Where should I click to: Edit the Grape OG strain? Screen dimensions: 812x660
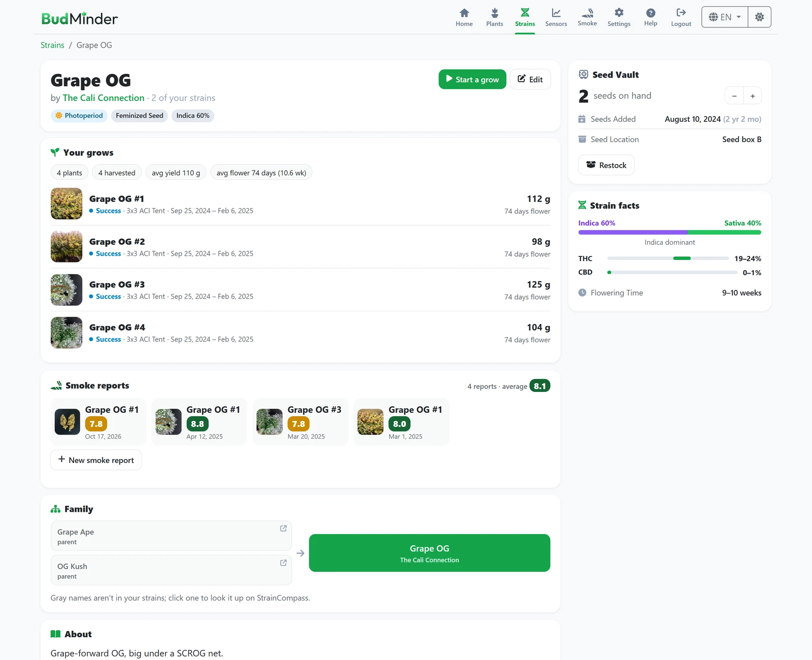click(530, 79)
